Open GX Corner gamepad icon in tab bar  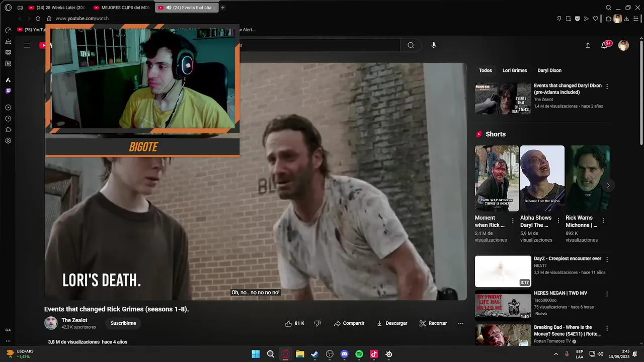click(20, 8)
